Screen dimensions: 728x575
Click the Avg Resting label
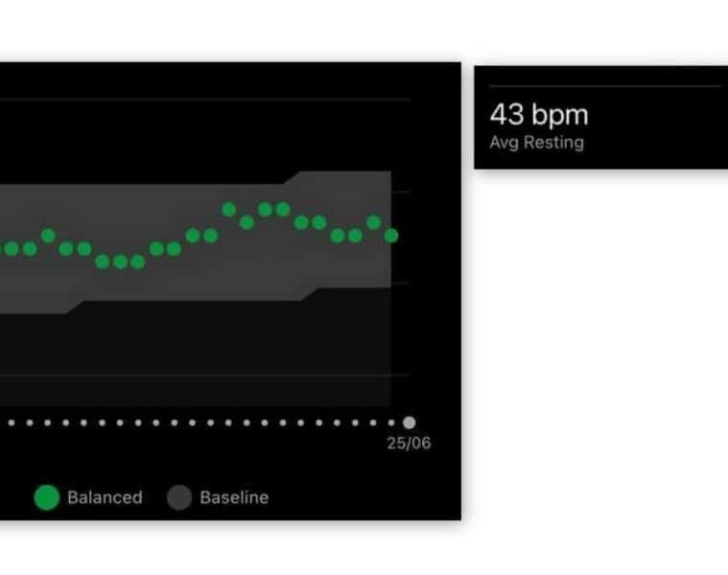tap(536, 143)
